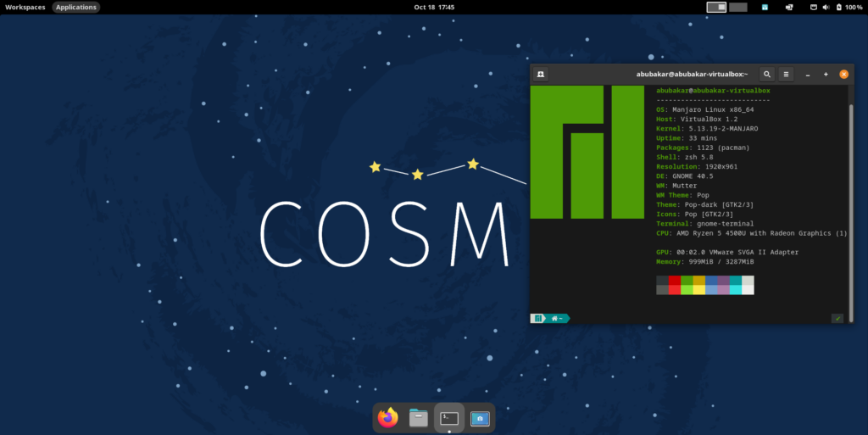This screenshot has width=868, height=435.
Task: Click the home ~ prompt segment
Action: 557,318
